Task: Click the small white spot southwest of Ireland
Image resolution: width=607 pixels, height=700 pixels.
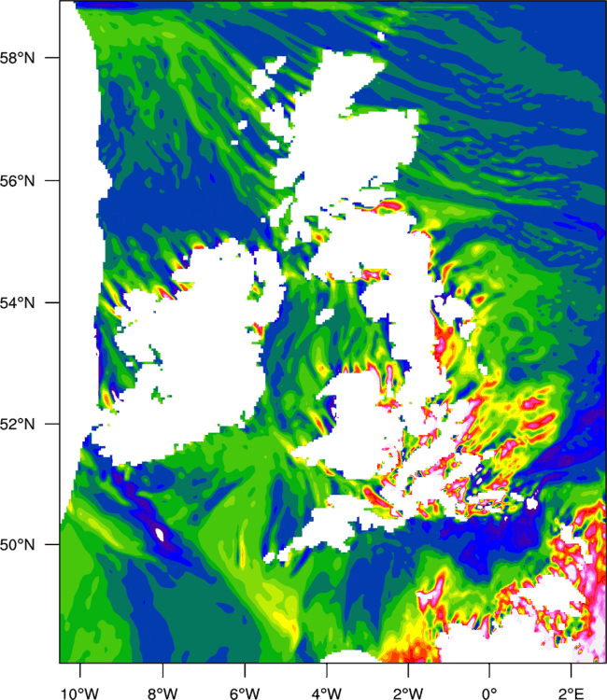Action: [160, 534]
